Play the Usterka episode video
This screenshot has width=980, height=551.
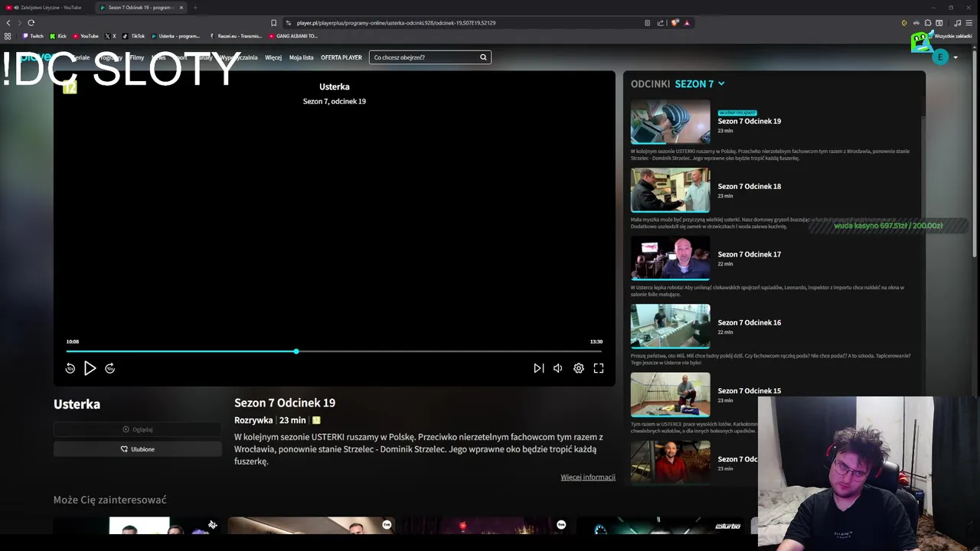(x=90, y=368)
